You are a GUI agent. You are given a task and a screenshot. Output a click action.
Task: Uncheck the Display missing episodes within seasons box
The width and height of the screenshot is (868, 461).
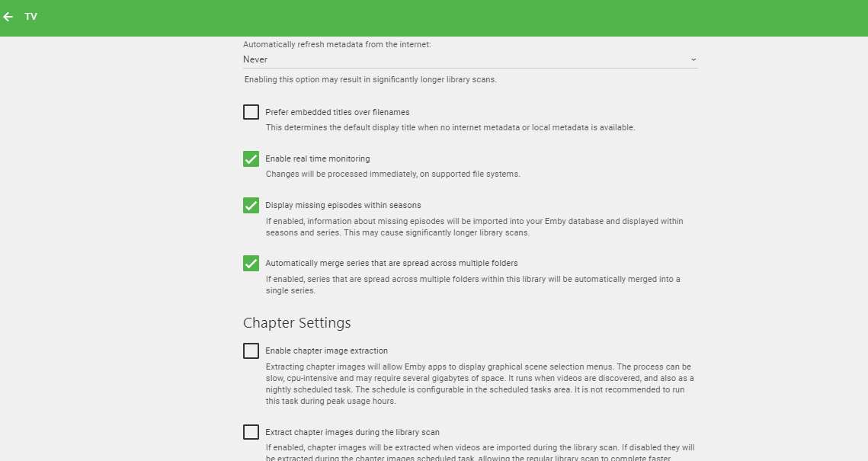coord(251,205)
